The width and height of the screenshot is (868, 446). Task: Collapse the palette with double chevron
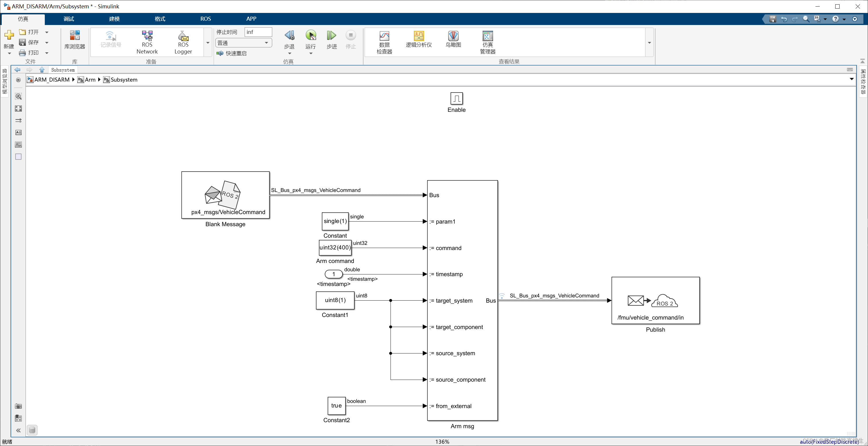pyautogui.click(x=19, y=430)
